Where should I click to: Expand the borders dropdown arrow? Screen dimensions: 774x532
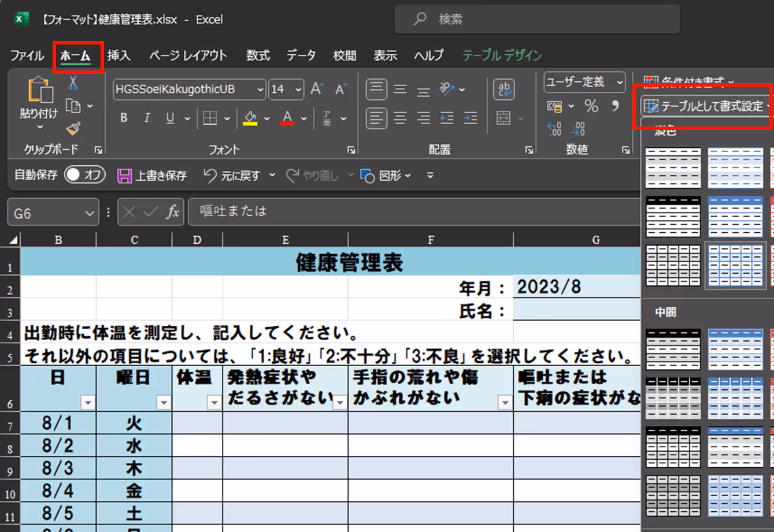(x=227, y=119)
